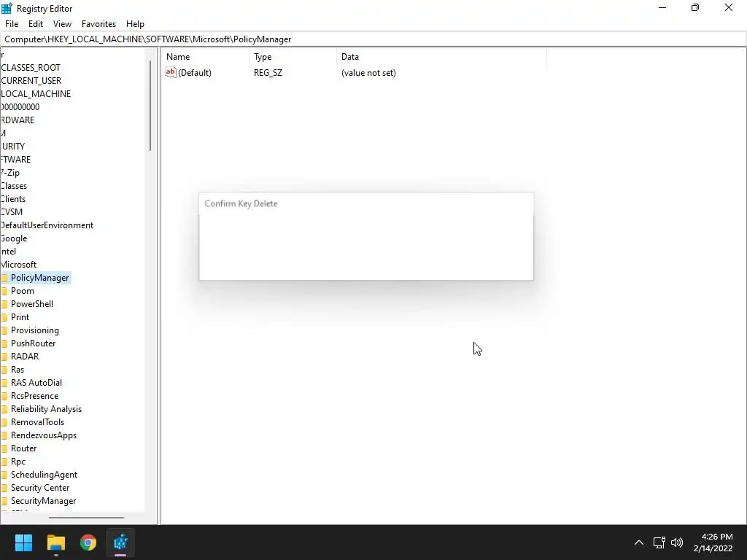This screenshot has width=747, height=560.
Task: Click the Security Center folder icon
Action: coord(4,488)
